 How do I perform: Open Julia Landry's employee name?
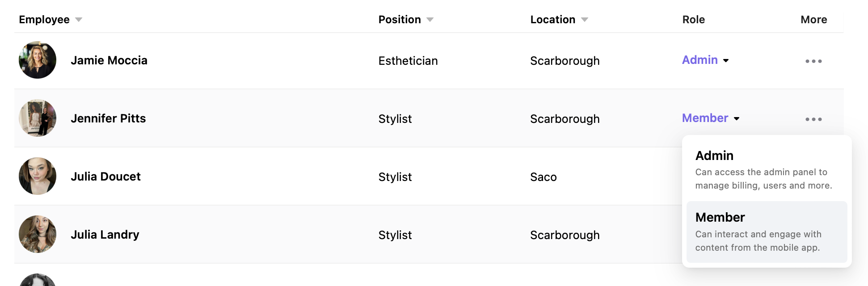[105, 235]
